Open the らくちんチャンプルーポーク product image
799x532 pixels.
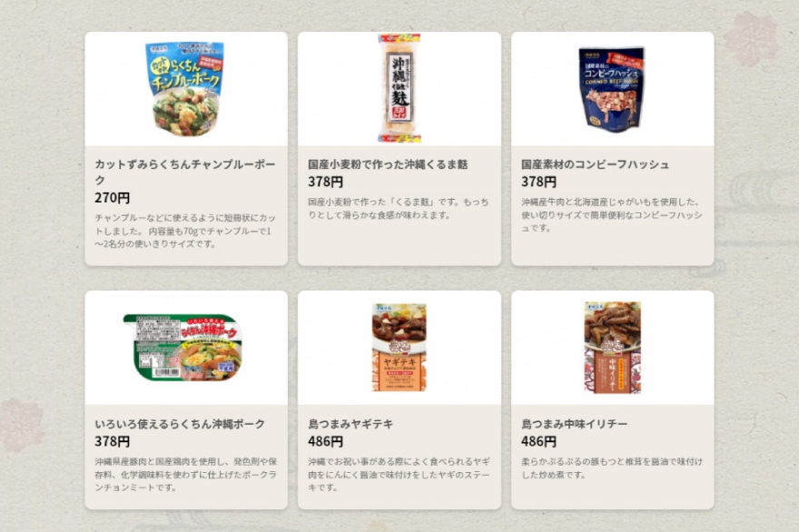[185, 89]
